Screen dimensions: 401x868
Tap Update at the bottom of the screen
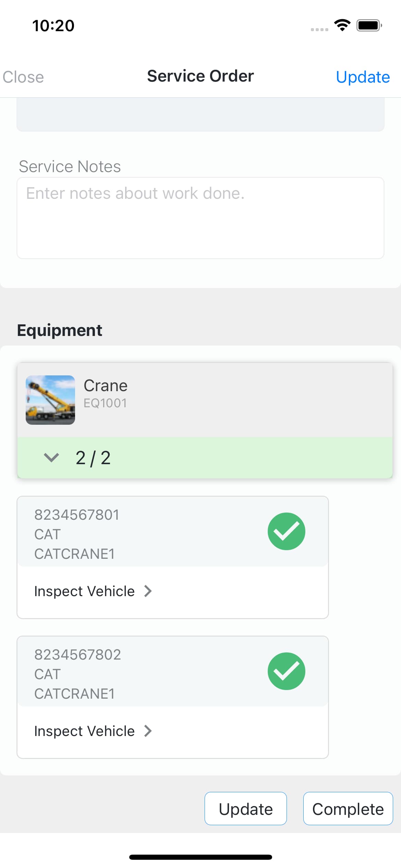(245, 808)
